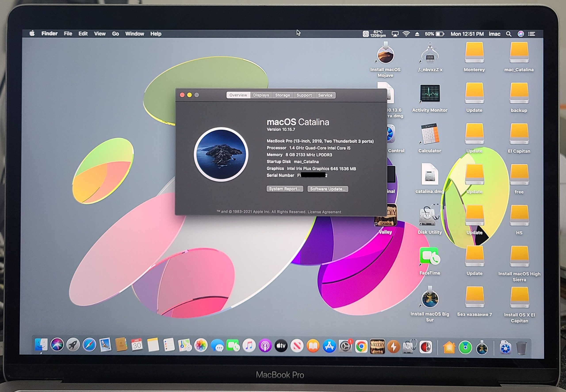Open Siri from the menu bar

click(x=520, y=34)
